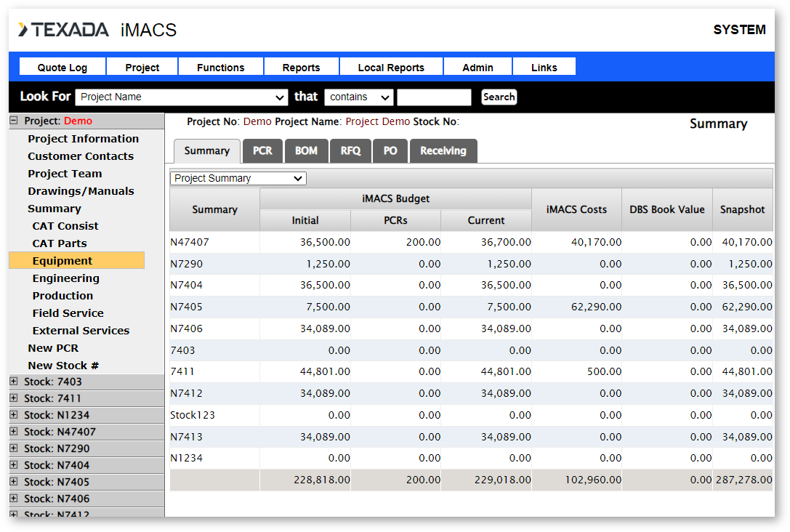Expand the Stock: 7403 node
This screenshot has height=532, width=790.
click(14, 382)
